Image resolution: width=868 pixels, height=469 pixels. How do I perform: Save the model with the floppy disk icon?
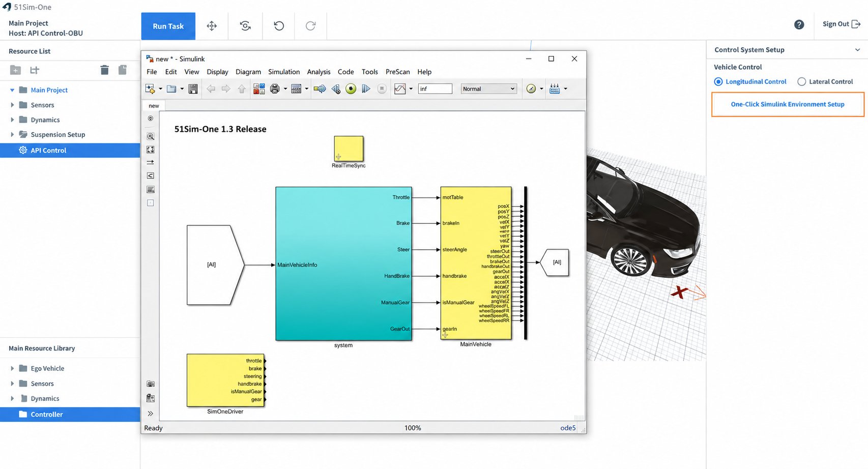tap(193, 89)
